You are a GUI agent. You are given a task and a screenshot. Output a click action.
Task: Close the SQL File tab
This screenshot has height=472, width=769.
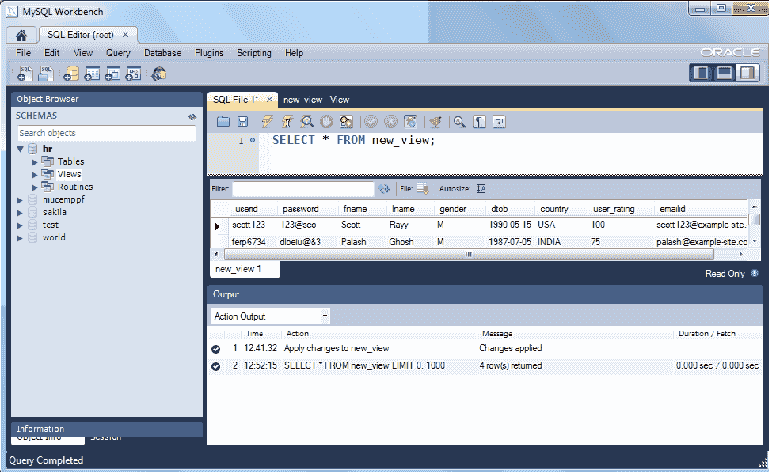coord(269,99)
